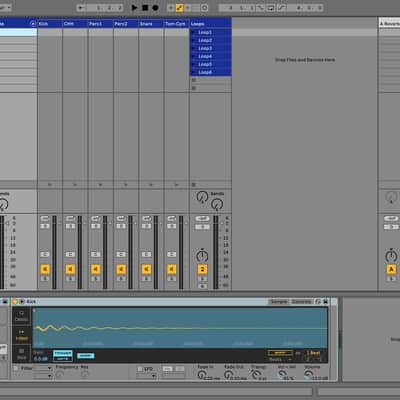
Task: Enable the Simpler Filter checkbox
Action: pyautogui.click(x=16, y=369)
